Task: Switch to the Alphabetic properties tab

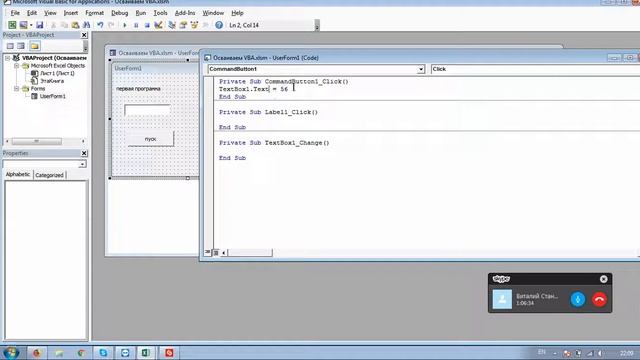Action: 18,174
